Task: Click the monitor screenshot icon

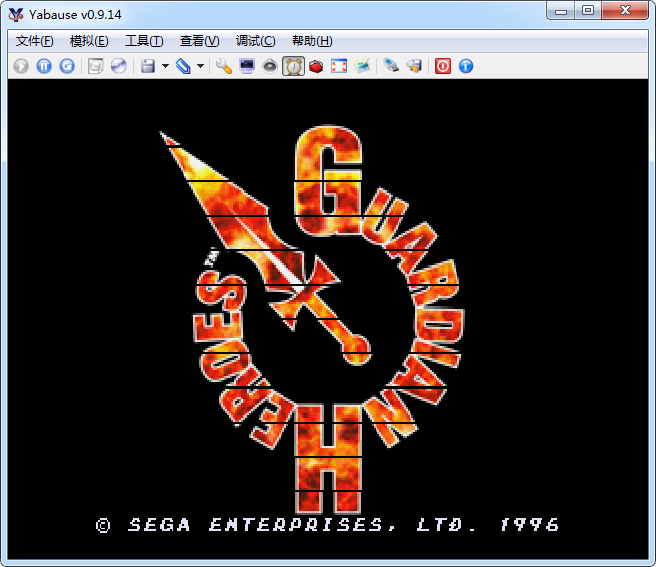Action: tap(247, 66)
